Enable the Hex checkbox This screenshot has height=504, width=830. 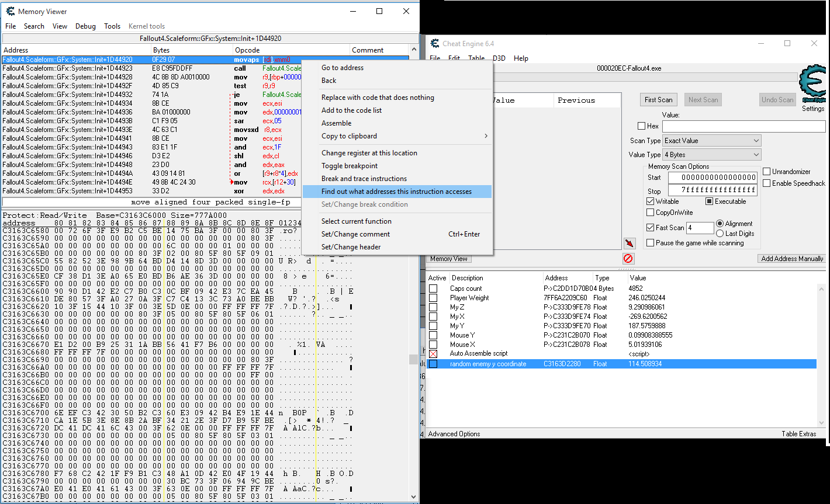pos(642,126)
